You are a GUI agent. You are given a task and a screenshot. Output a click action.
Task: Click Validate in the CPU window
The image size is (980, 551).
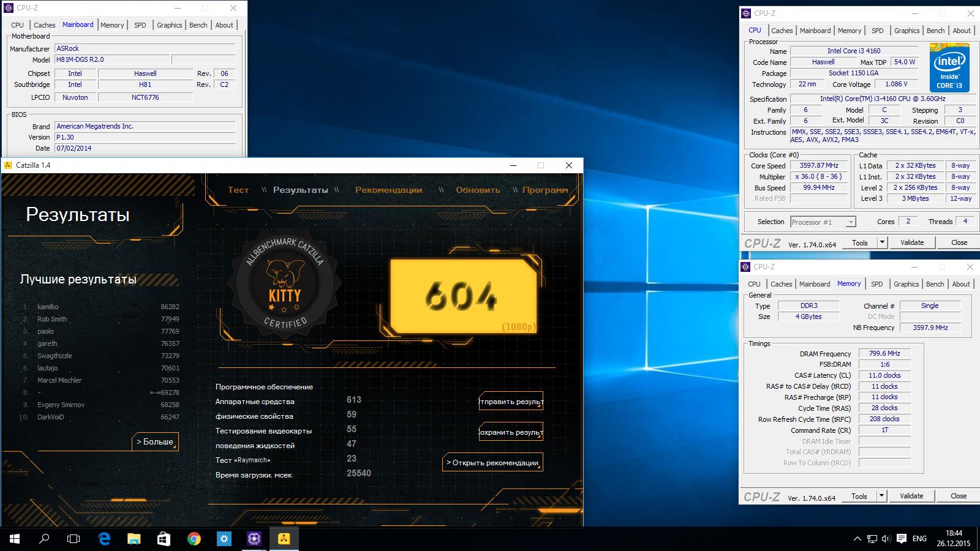(912, 242)
